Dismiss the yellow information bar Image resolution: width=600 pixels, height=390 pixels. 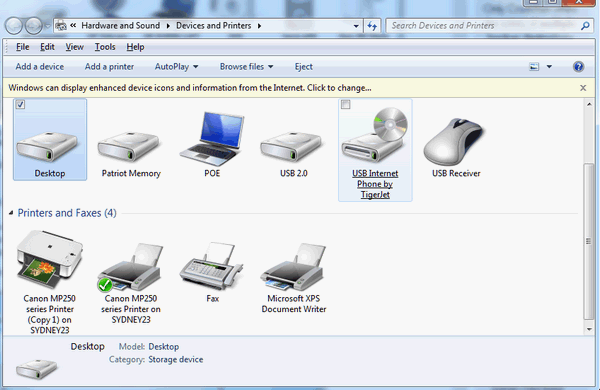pyautogui.click(x=583, y=88)
